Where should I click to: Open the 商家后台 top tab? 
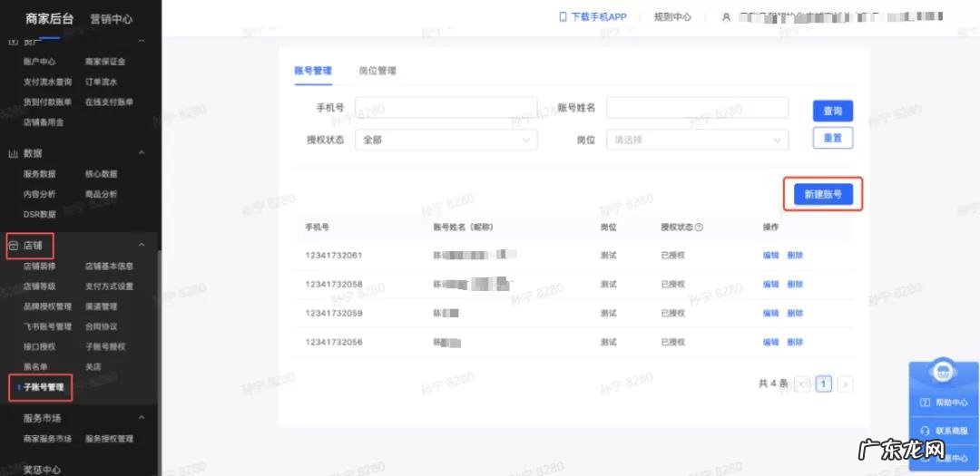(x=49, y=19)
